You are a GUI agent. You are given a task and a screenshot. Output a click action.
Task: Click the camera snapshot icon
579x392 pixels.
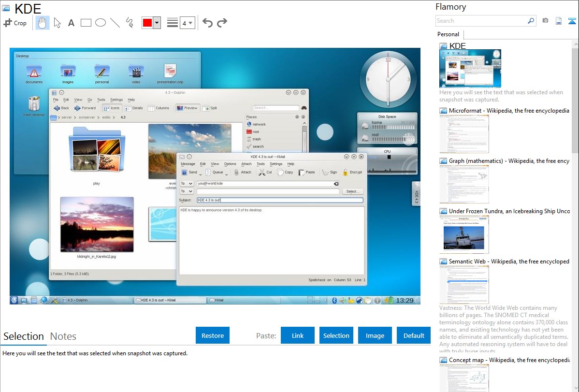pyautogui.click(x=545, y=21)
